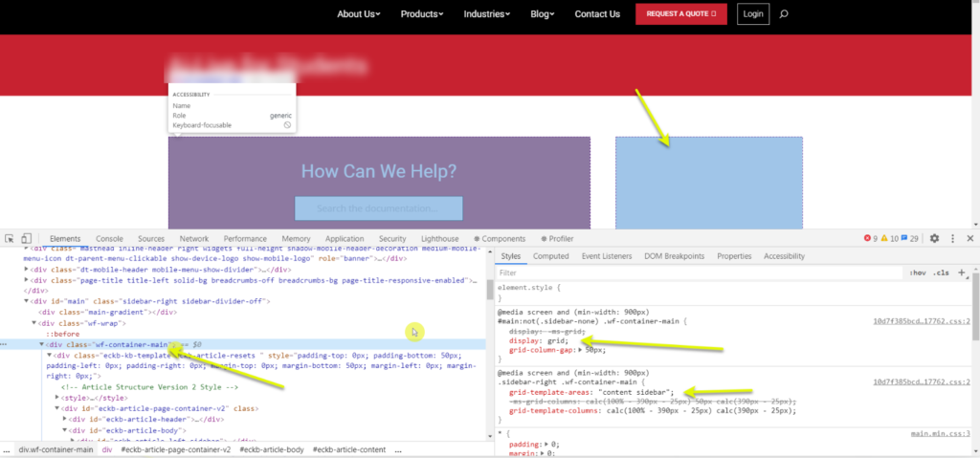Add new style rule with plus icon
980x458 pixels.
(960, 273)
